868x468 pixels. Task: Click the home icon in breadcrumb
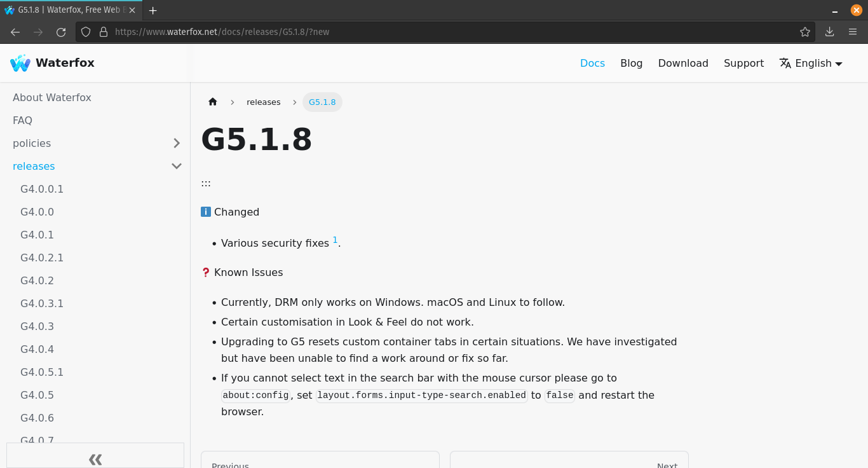point(213,102)
